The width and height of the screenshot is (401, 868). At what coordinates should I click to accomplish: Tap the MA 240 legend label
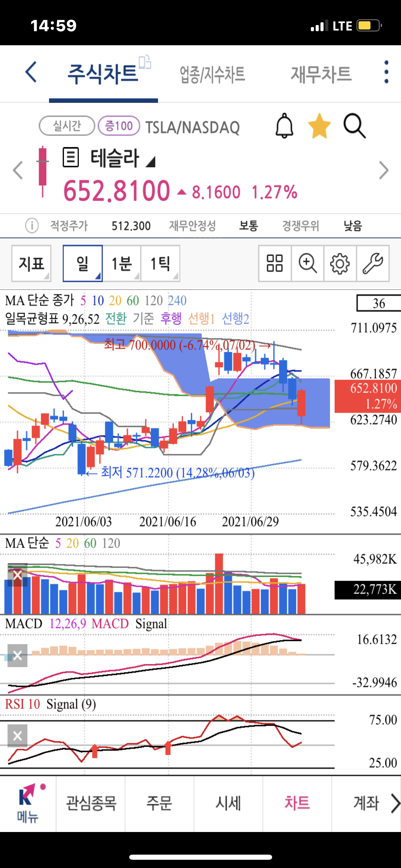(x=177, y=301)
